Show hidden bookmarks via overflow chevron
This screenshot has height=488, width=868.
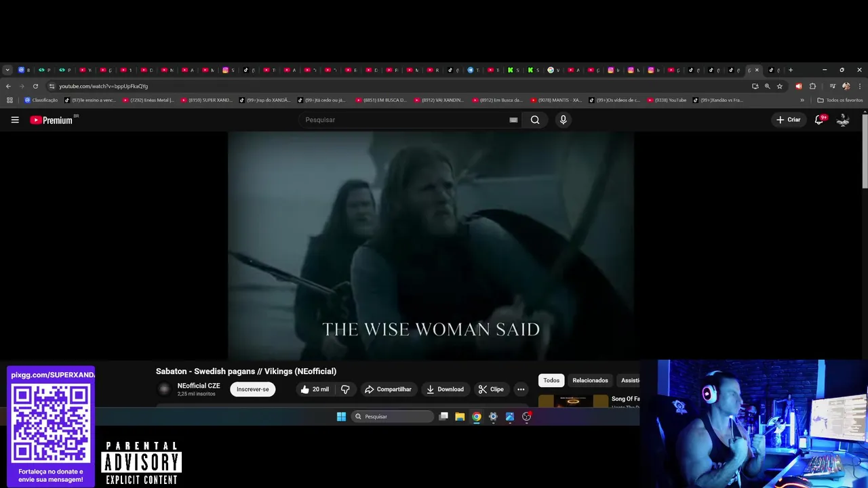(802, 100)
